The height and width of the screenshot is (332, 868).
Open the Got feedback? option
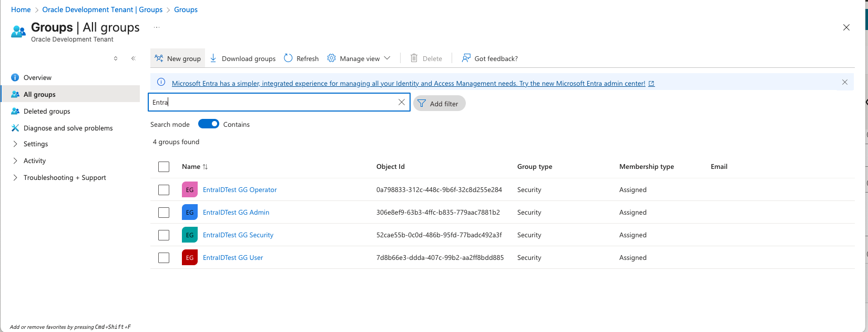pos(489,58)
